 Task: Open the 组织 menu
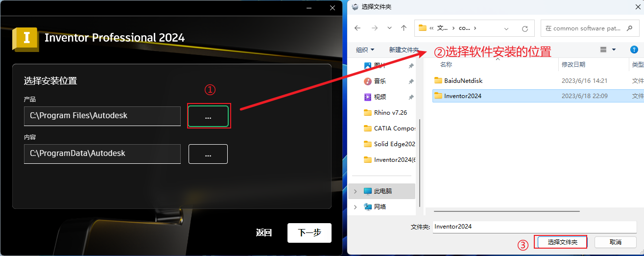[x=365, y=50]
